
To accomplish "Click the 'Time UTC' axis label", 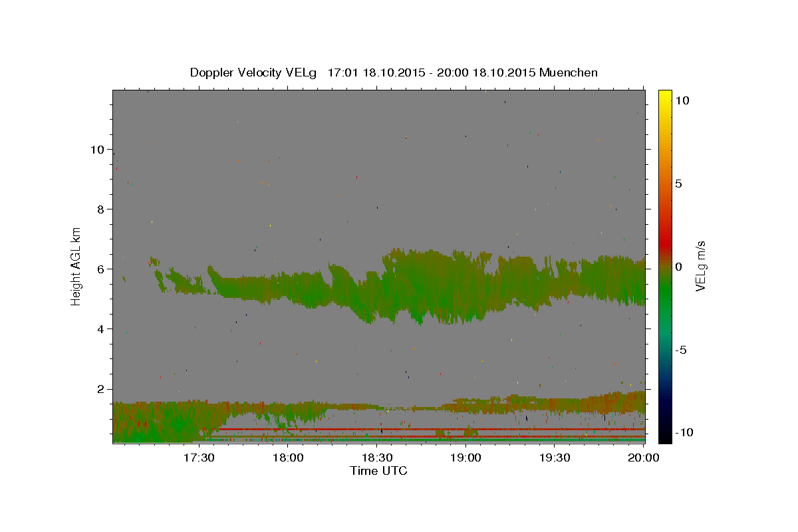I will point(378,471).
